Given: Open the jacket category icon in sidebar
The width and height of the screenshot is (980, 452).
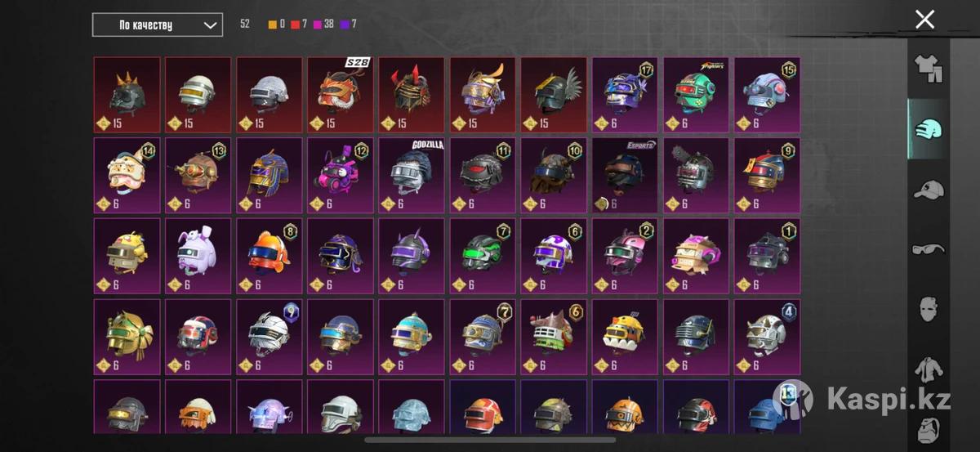Looking at the screenshot, I should [928, 370].
